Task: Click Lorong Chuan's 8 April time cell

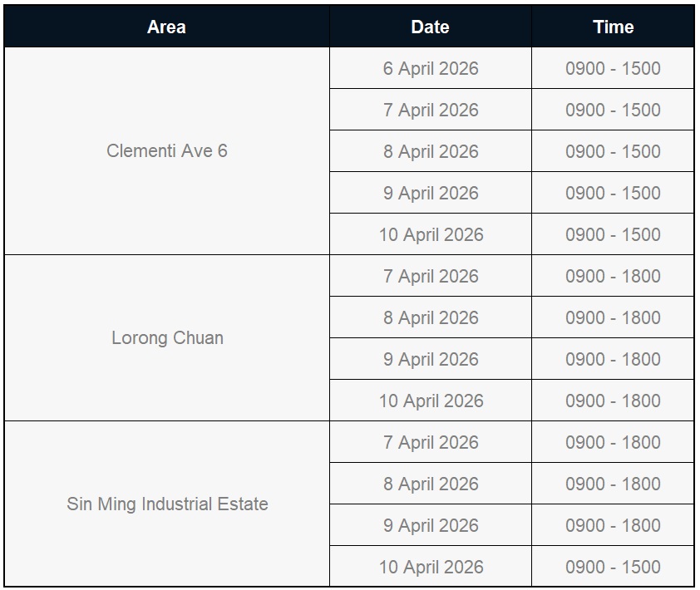Action: coord(613,317)
